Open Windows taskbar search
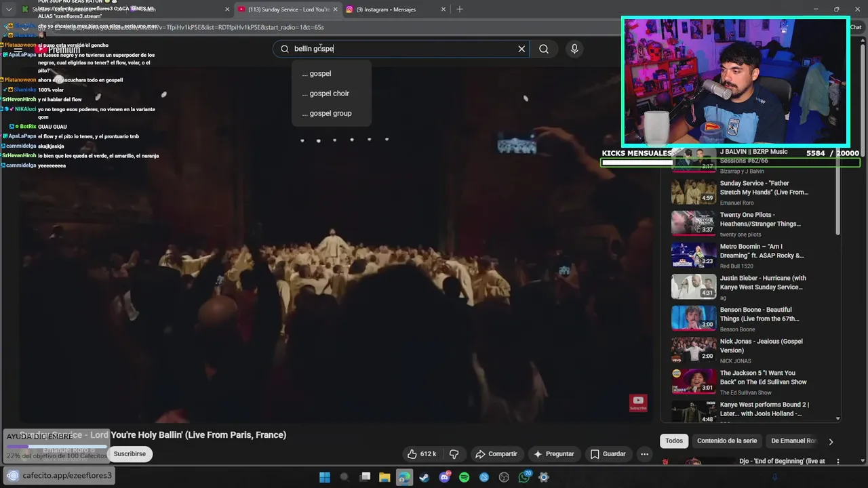This screenshot has width=868, height=488. (x=344, y=477)
